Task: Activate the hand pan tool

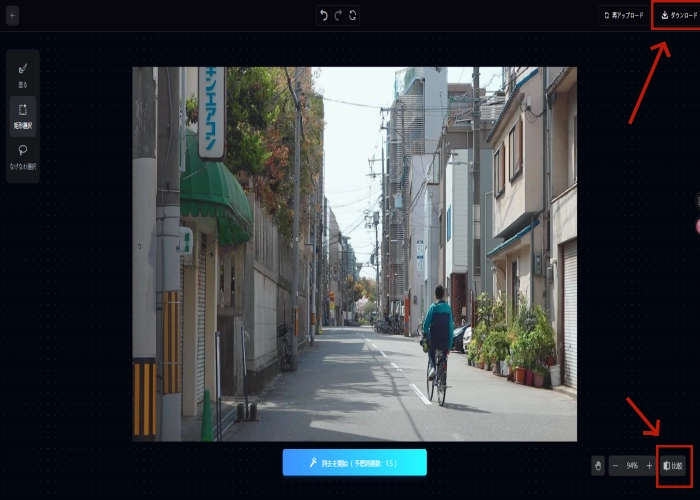Action: [598, 466]
